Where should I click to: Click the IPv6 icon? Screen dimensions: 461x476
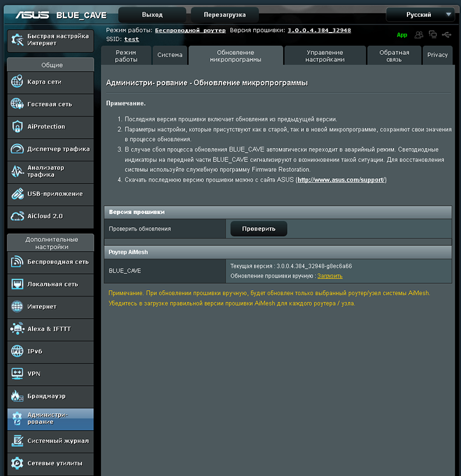click(17, 351)
